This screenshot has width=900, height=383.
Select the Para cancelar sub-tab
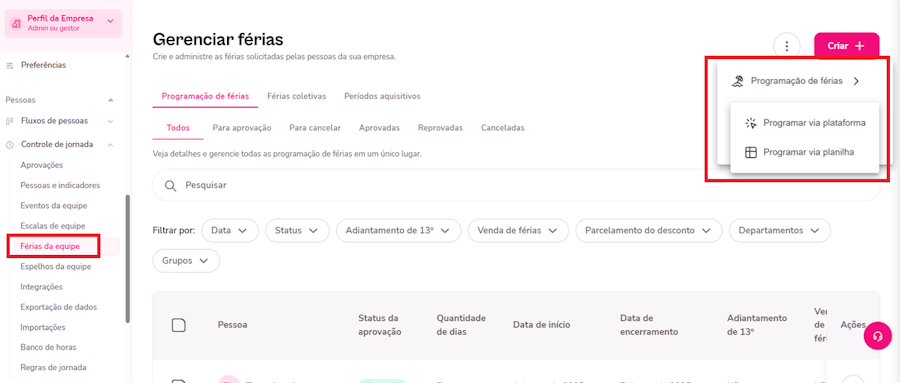[x=315, y=127]
